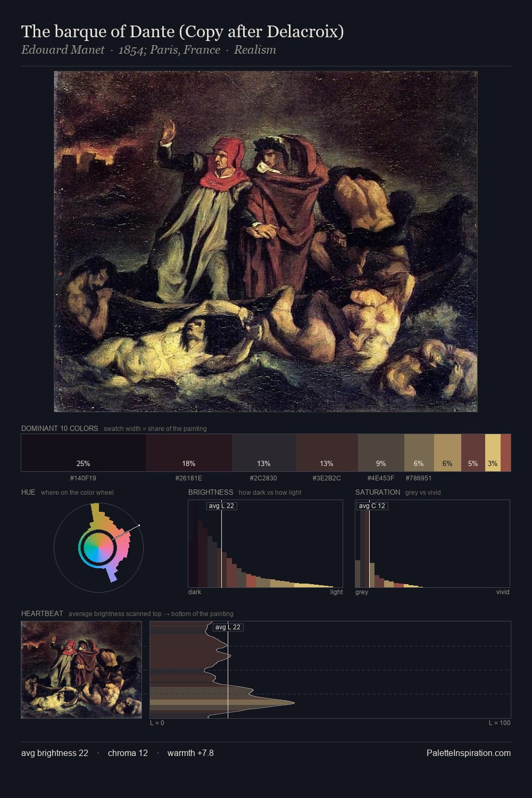This screenshot has height=798, width=532.
Task: Click the 'dark' axis label
Action: [195, 592]
